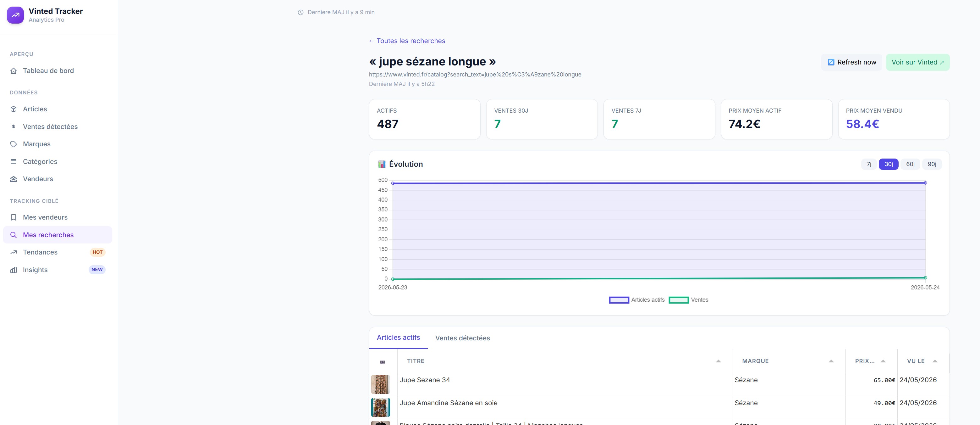Image resolution: width=980 pixels, height=425 pixels.
Task: Toggle Articles actifs legend swatch
Action: coord(619,300)
